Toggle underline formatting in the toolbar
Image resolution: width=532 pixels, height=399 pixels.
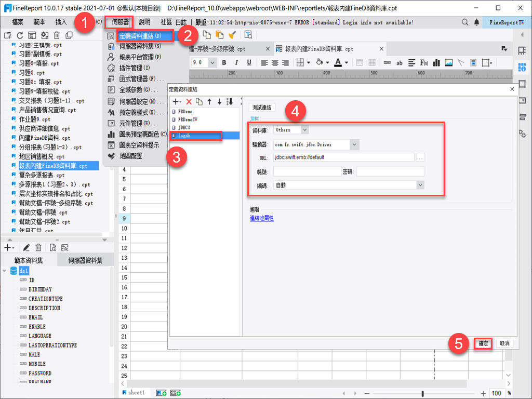pos(248,63)
